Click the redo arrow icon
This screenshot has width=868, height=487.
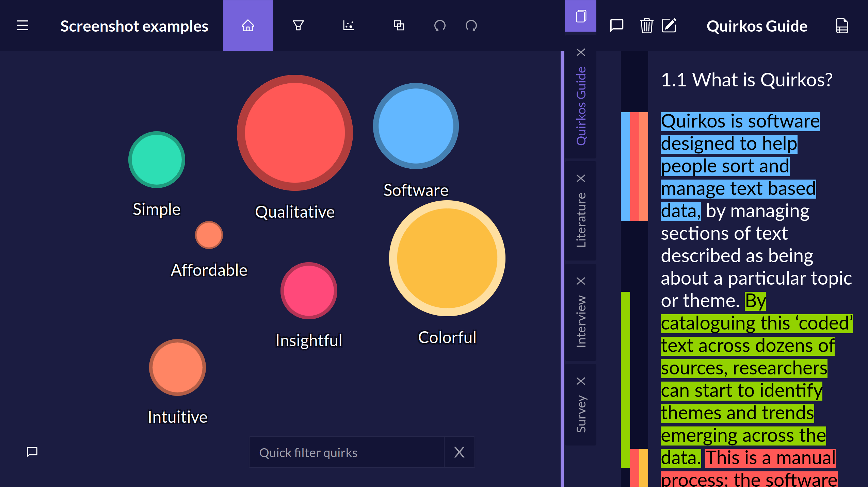[471, 26]
